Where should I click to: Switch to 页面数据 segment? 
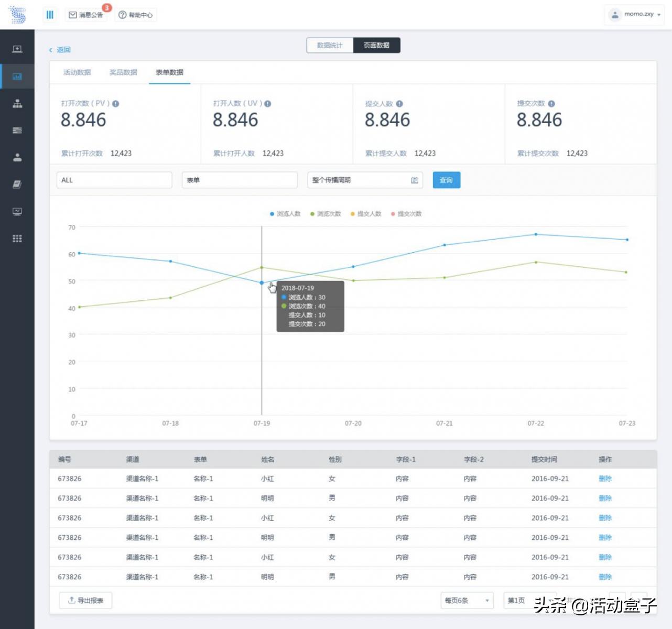coord(376,45)
